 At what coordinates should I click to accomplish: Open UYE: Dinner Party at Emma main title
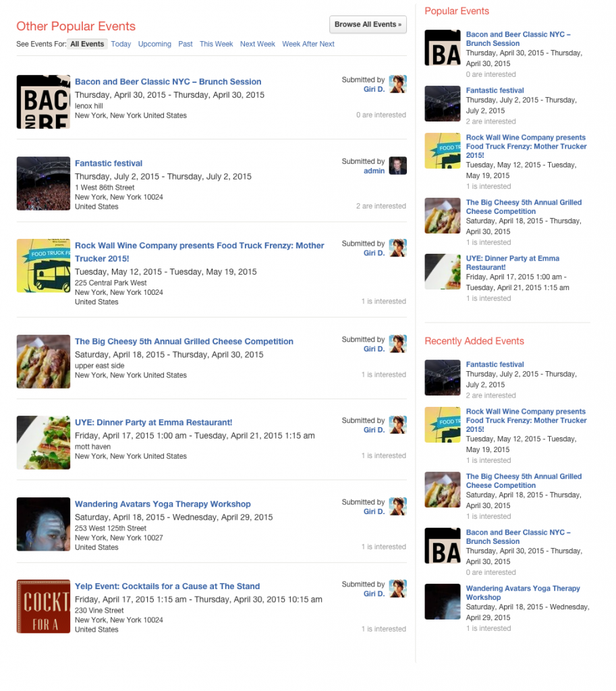[153, 422]
